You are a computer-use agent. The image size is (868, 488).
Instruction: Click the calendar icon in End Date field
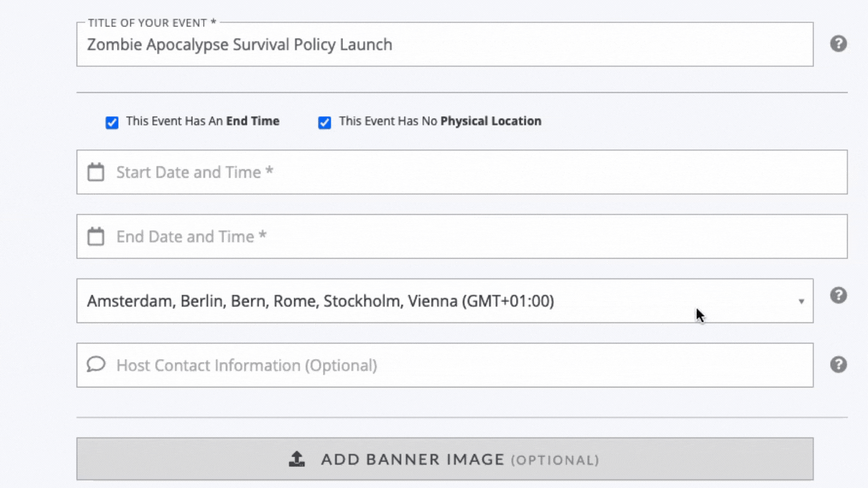coord(96,237)
